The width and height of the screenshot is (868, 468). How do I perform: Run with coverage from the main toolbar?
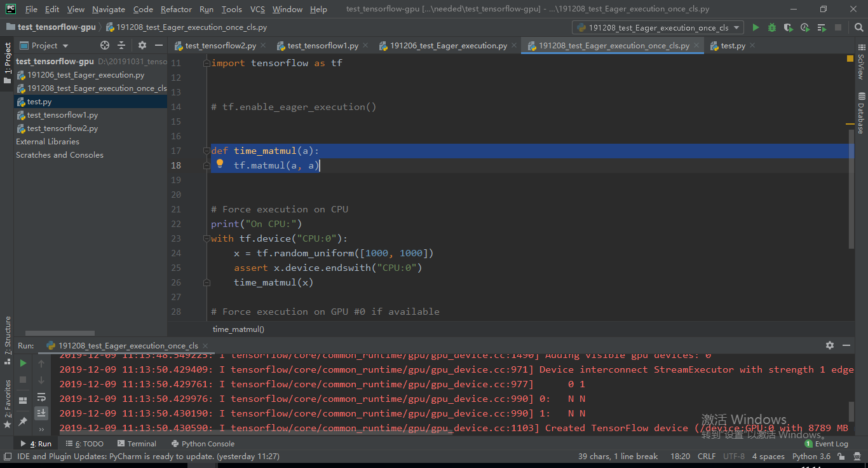click(789, 27)
